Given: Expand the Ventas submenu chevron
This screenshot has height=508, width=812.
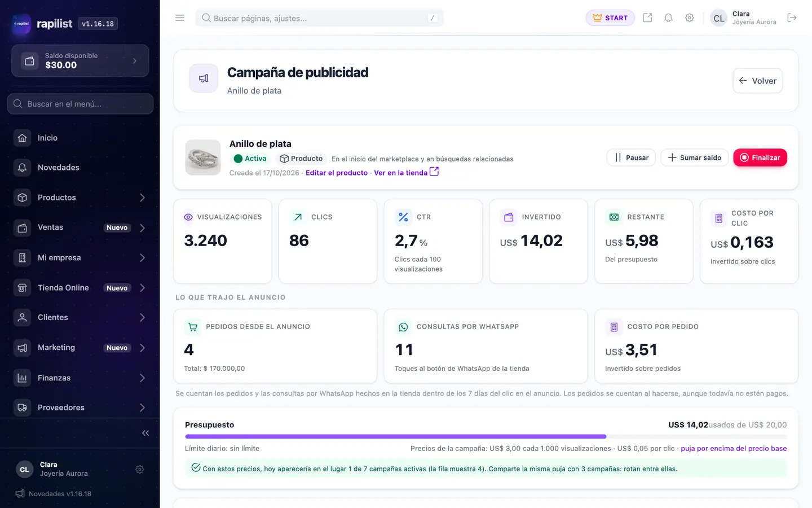Looking at the screenshot, I should [142, 227].
